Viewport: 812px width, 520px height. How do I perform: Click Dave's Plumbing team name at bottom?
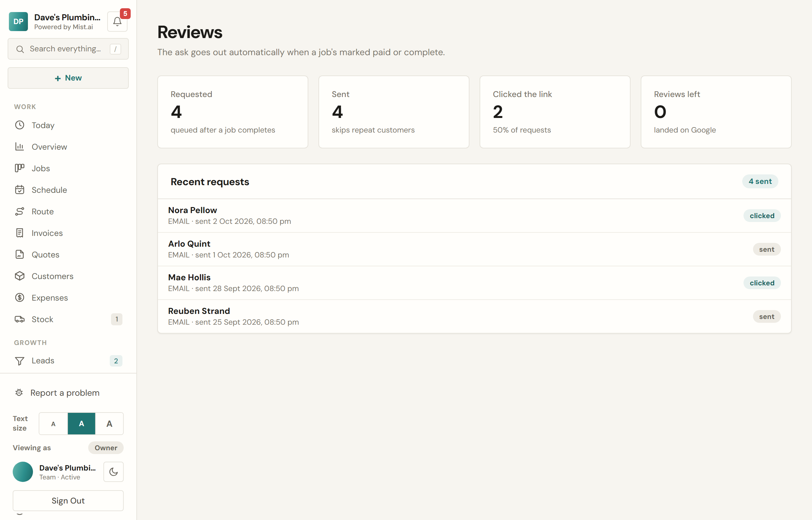coord(68,468)
